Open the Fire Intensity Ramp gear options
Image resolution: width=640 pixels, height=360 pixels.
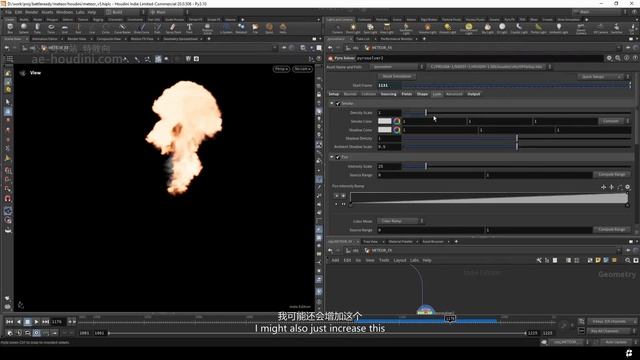pos(628,187)
